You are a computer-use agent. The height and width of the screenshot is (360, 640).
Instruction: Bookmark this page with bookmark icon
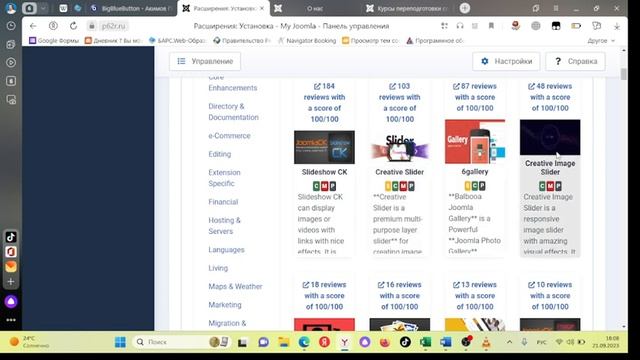[491, 26]
